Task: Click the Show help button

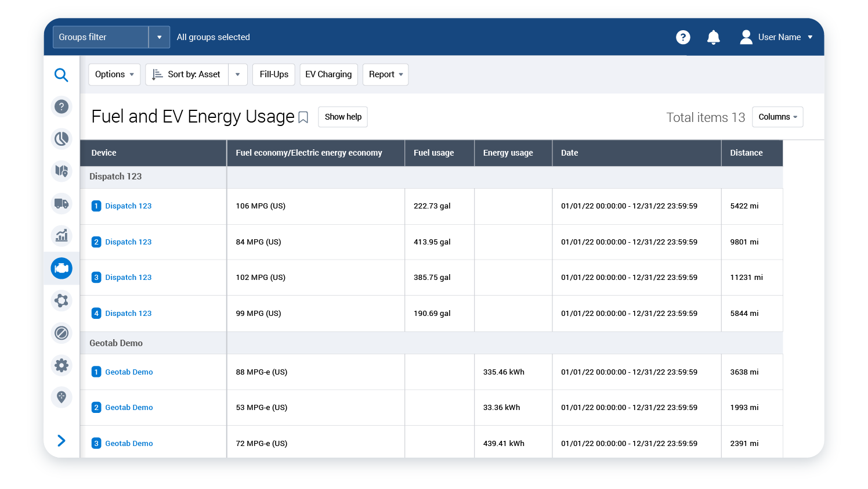Action: [343, 117]
